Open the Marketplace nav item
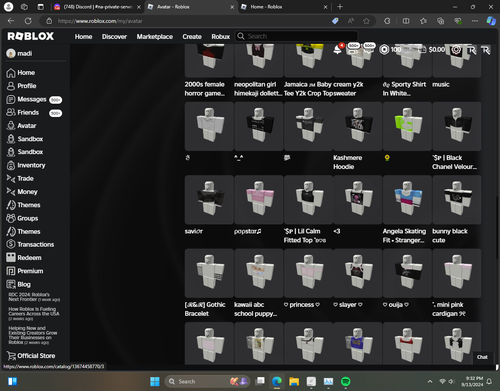Image resolution: width=500 pixels, height=391 pixels. (155, 36)
